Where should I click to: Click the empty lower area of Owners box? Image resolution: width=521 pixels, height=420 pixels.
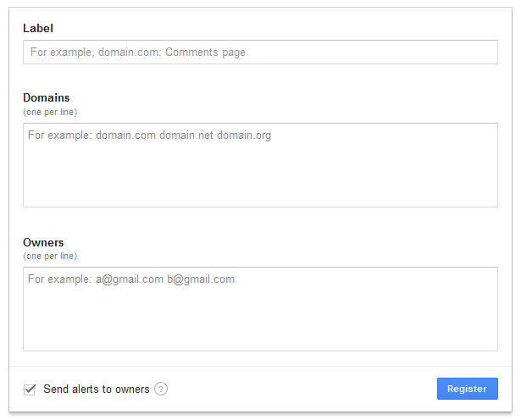[260, 330]
